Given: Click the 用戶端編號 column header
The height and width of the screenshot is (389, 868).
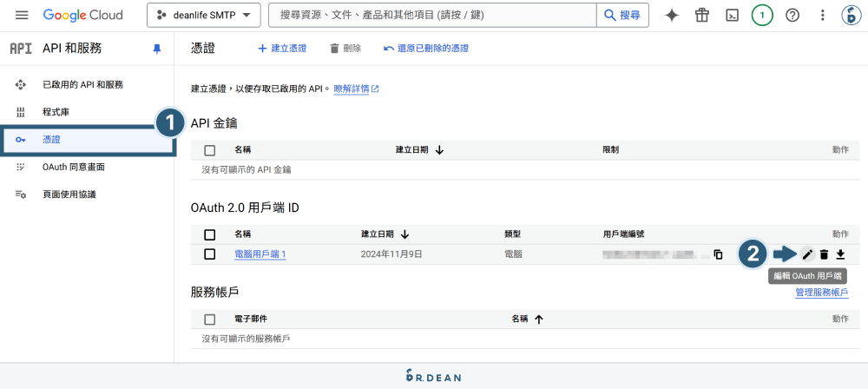Looking at the screenshot, I should point(623,235).
